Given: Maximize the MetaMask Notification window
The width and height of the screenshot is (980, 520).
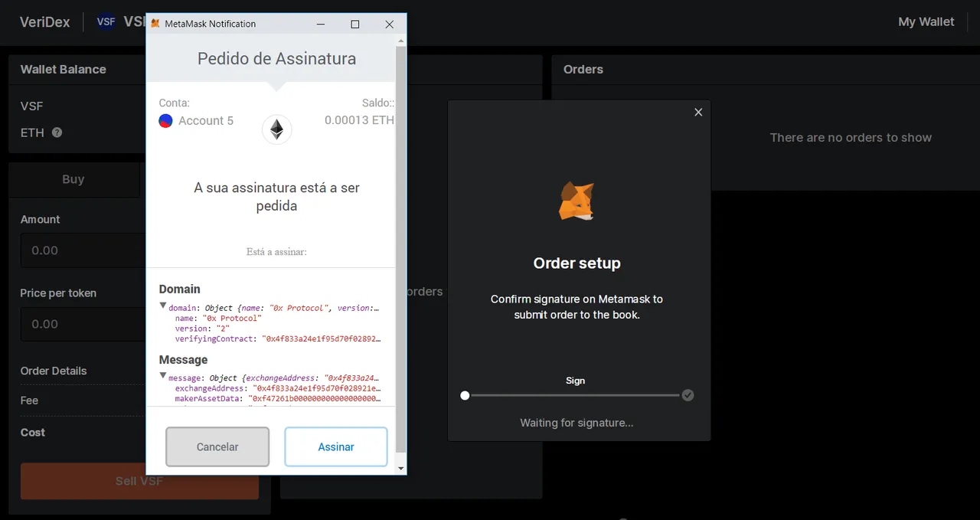Looking at the screenshot, I should coord(355,24).
